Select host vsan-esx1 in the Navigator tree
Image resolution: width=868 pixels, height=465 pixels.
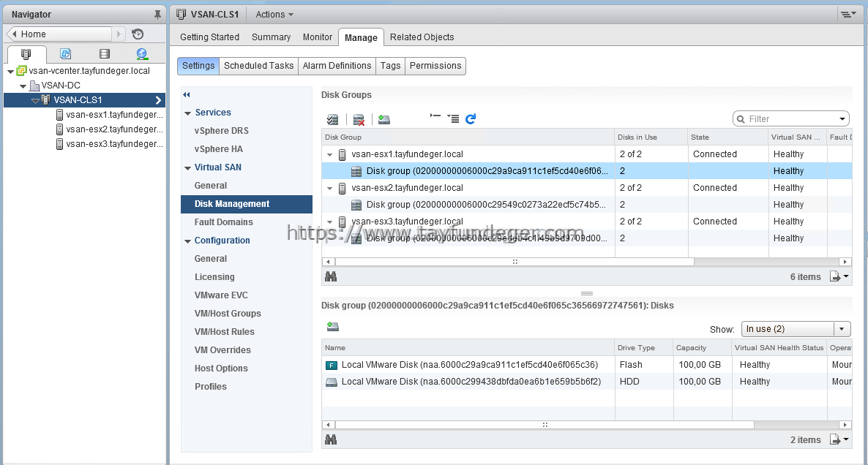(x=110, y=115)
